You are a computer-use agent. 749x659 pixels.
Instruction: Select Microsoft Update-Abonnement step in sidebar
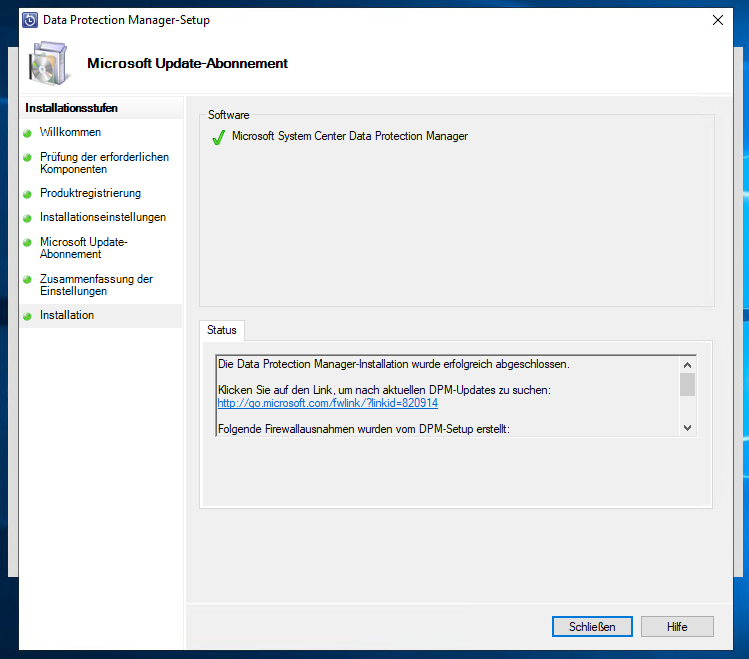click(84, 248)
